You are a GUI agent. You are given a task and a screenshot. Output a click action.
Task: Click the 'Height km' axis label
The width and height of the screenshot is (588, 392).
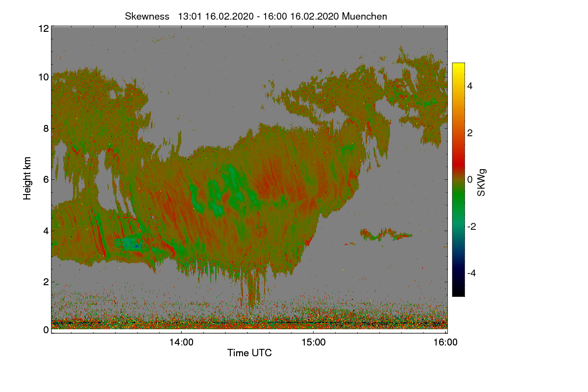click(x=27, y=179)
